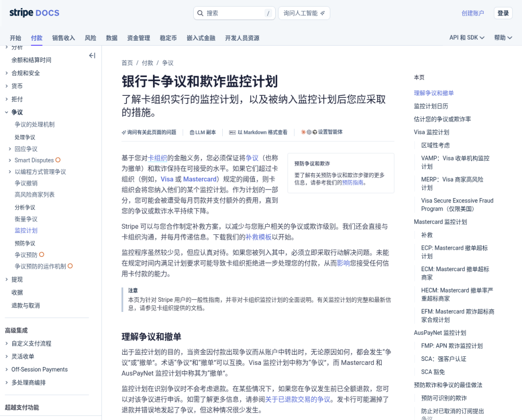
Task: Select 争议的处理机制 in the sidebar
Action: pyautogui.click(x=35, y=124)
